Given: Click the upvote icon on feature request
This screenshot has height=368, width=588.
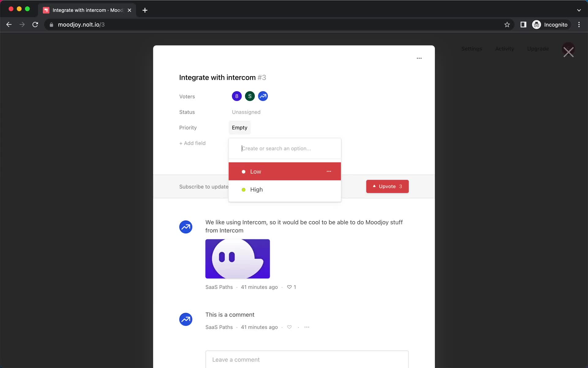Looking at the screenshot, I should [x=374, y=186].
